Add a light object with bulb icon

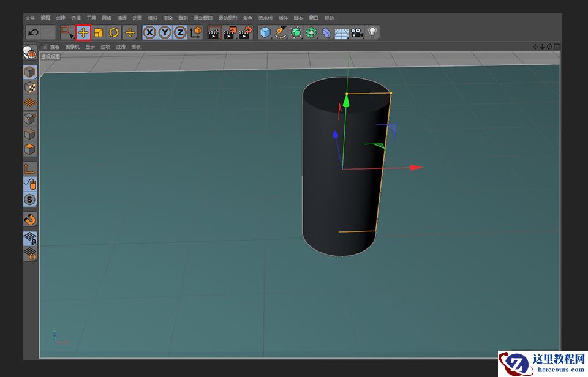click(x=372, y=32)
